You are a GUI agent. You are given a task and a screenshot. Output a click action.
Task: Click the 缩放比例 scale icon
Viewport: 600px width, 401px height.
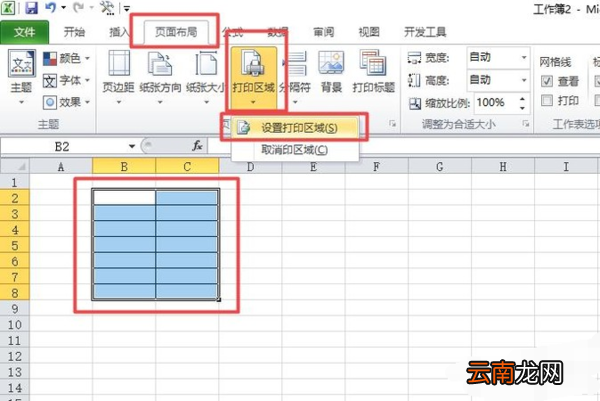(415, 103)
